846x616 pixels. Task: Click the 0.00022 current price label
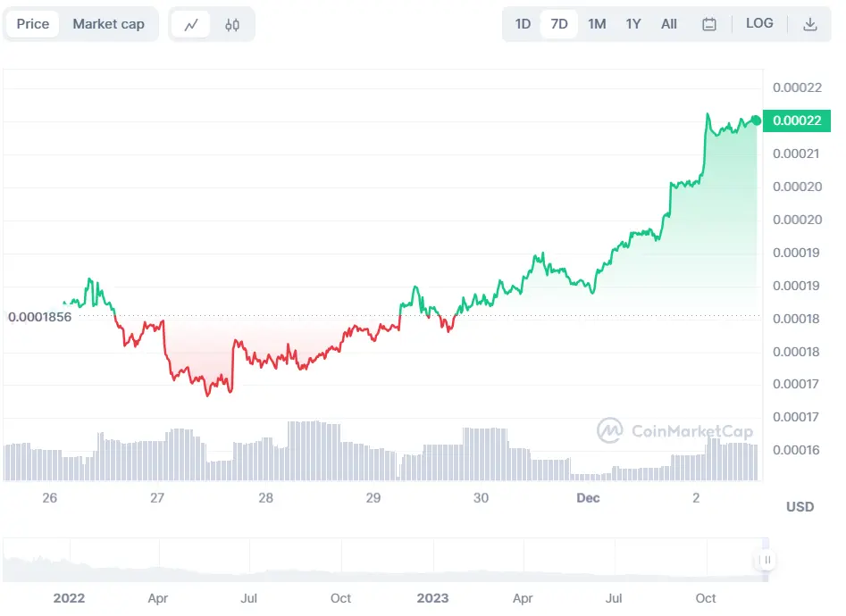797,121
